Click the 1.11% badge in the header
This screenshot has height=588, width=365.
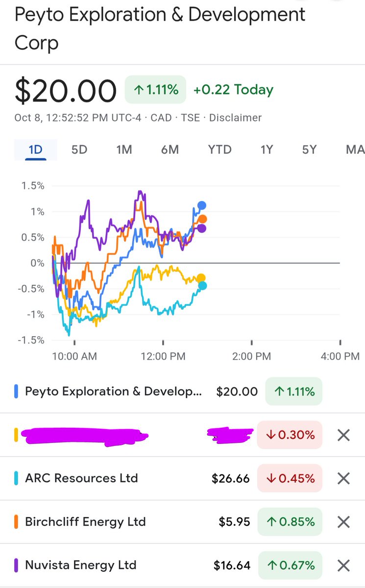tap(155, 90)
